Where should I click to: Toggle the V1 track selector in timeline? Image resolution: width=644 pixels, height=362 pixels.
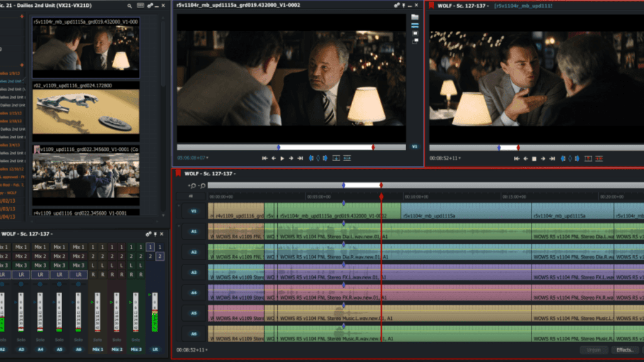click(x=194, y=212)
